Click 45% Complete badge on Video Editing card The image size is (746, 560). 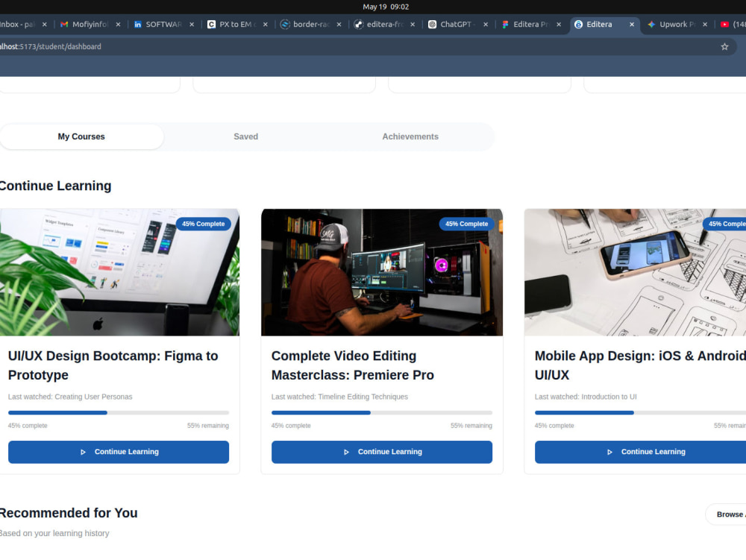tap(466, 224)
